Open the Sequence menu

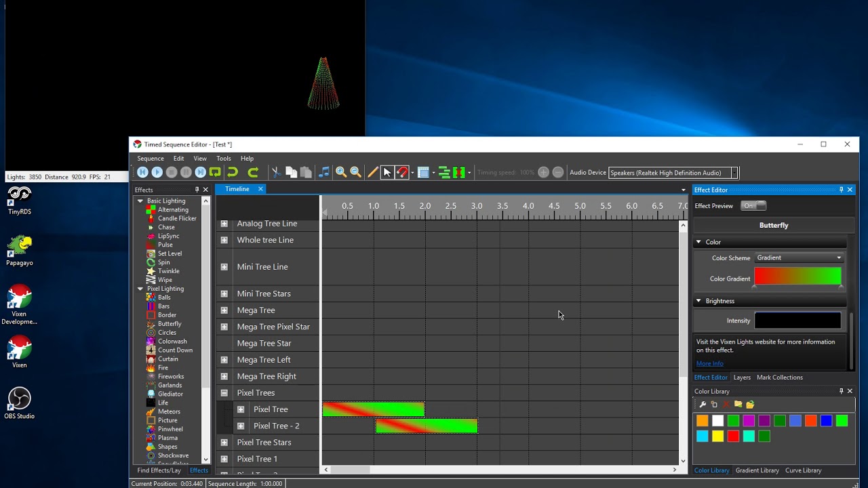click(151, 159)
